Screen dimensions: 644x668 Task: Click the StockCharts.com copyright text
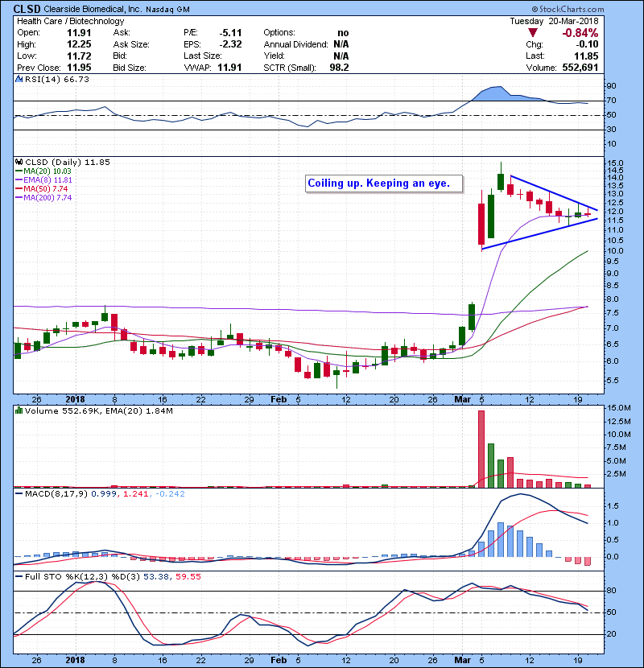[x=568, y=9]
